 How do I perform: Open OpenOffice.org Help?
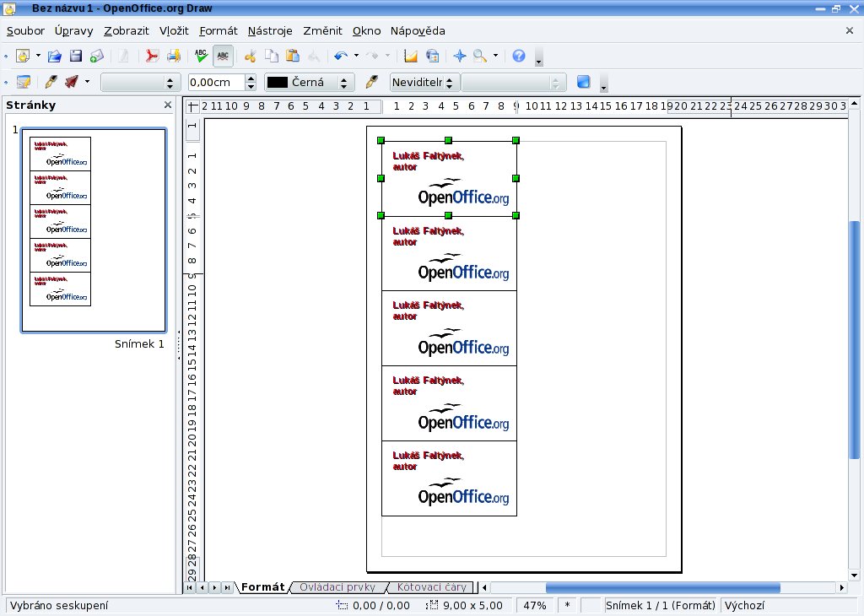[519, 56]
